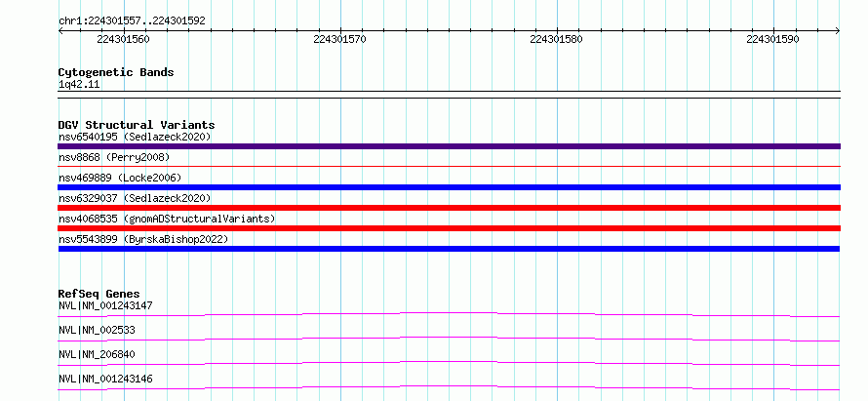Open transcript NVL|NM_001243147 label
The height and width of the screenshot is (401, 868).
105,305
